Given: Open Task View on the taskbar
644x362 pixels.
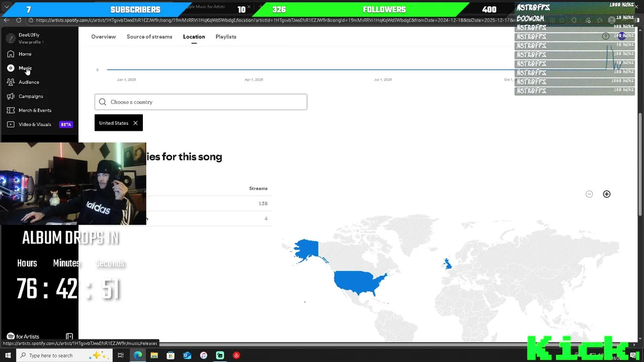Looking at the screenshot, I should (x=121, y=355).
